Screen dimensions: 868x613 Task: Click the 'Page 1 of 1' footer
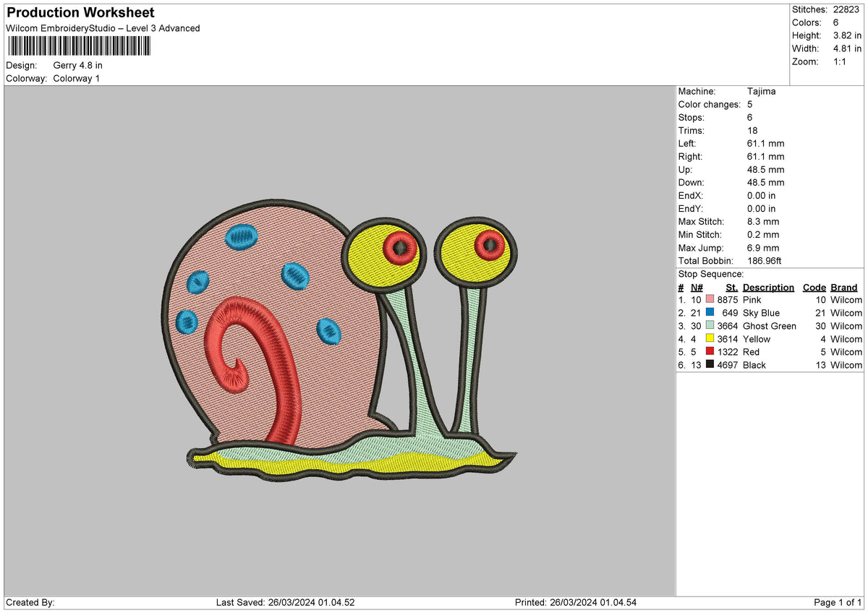[x=838, y=603]
